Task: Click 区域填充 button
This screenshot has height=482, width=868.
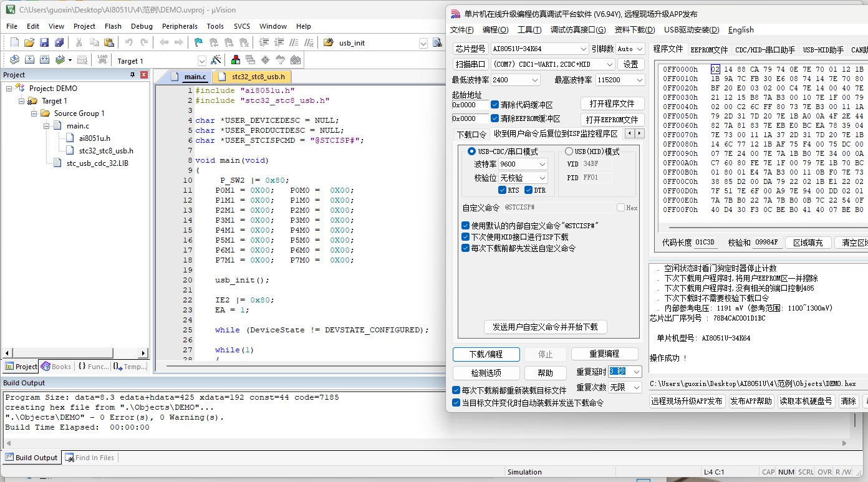Action: 808,243
